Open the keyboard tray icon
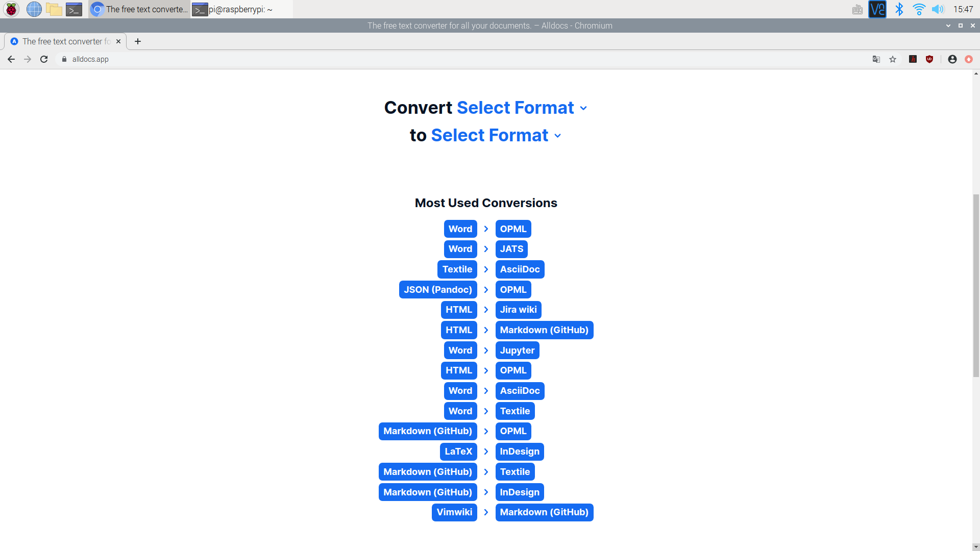Screen dimensions: 980x551 click(857, 9)
